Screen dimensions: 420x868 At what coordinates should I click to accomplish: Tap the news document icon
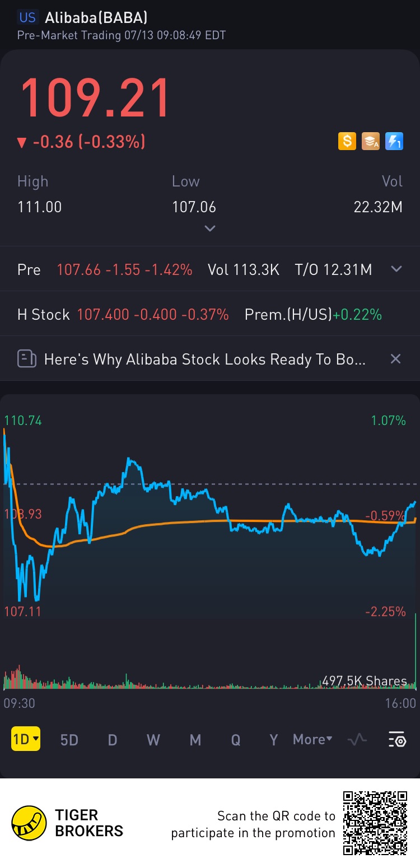[27, 359]
